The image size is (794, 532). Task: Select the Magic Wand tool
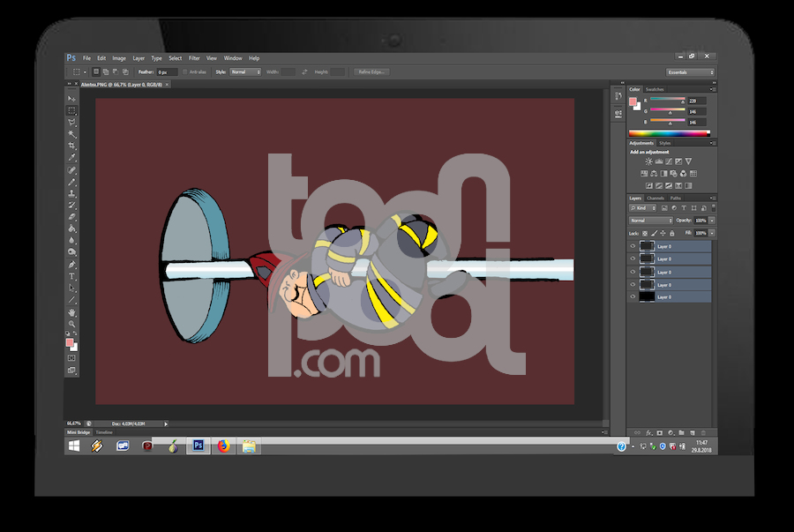point(72,134)
